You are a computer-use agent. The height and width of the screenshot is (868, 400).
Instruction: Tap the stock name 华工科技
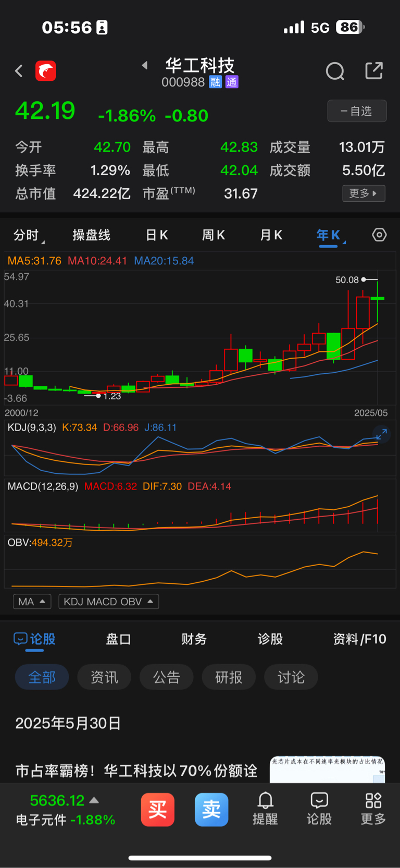coord(200,66)
